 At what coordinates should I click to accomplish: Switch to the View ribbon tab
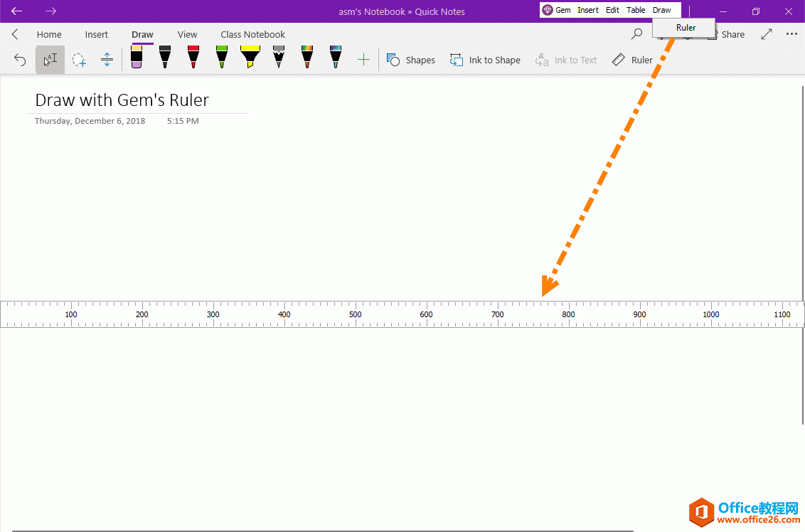click(x=187, y=34)
